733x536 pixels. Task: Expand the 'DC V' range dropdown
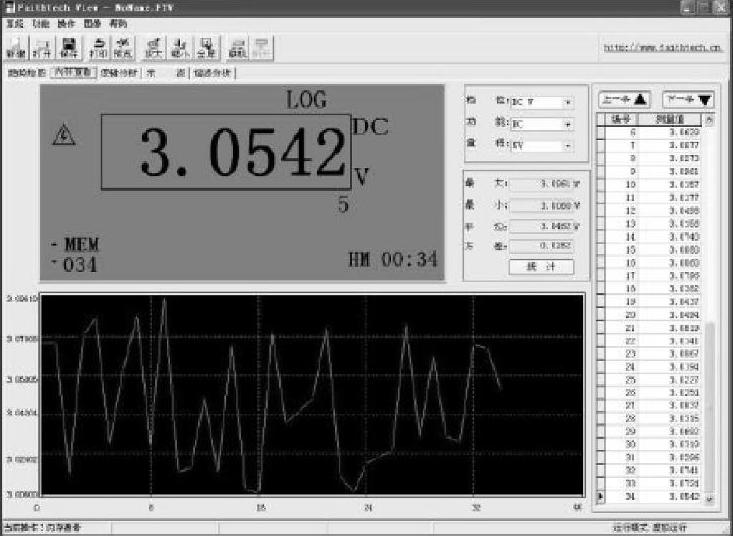click(568, 102)
